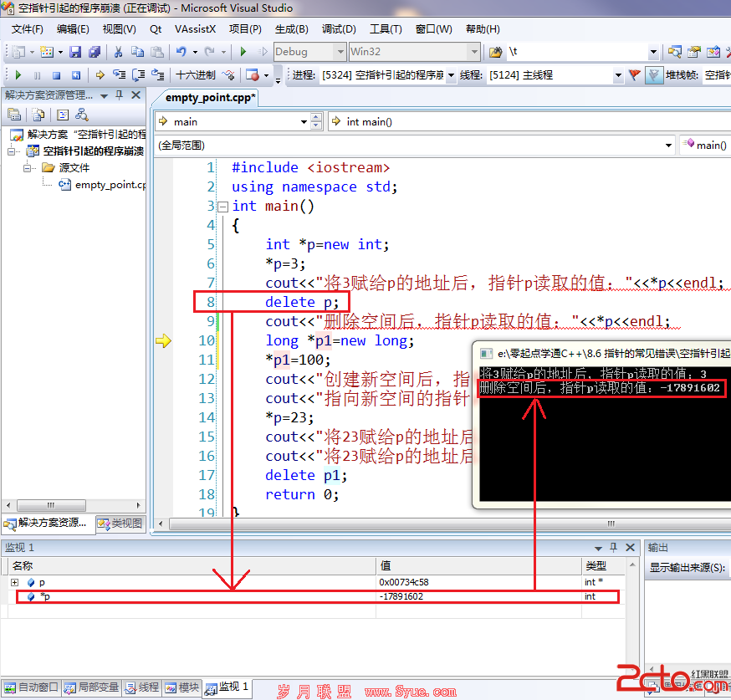Click the green Start Debugging arrow
The width and height of the screenshot is (731, 700).
point(243,52)
